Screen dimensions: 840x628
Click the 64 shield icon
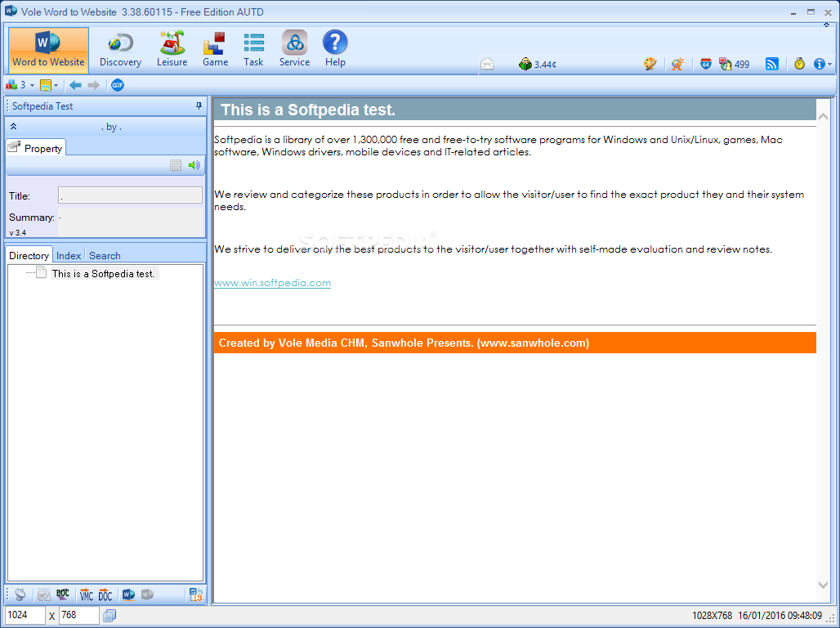[x=706, y=64]
